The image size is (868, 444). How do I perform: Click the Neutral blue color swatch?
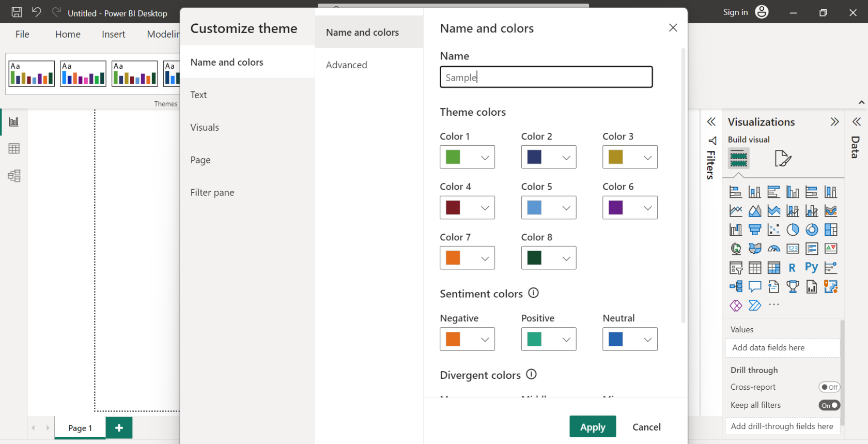click(616, 339)
